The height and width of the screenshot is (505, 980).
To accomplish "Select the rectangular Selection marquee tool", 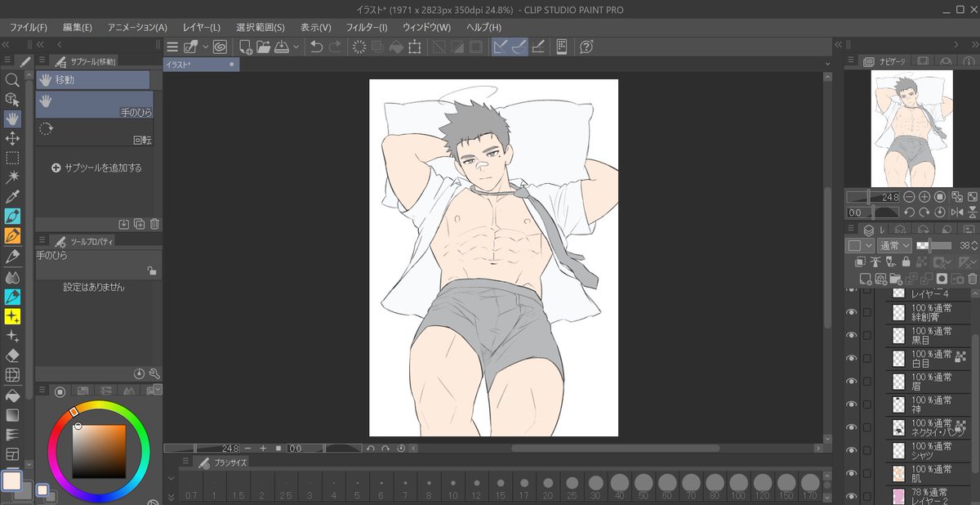I will pyautogui.click(x=12, y=158).
